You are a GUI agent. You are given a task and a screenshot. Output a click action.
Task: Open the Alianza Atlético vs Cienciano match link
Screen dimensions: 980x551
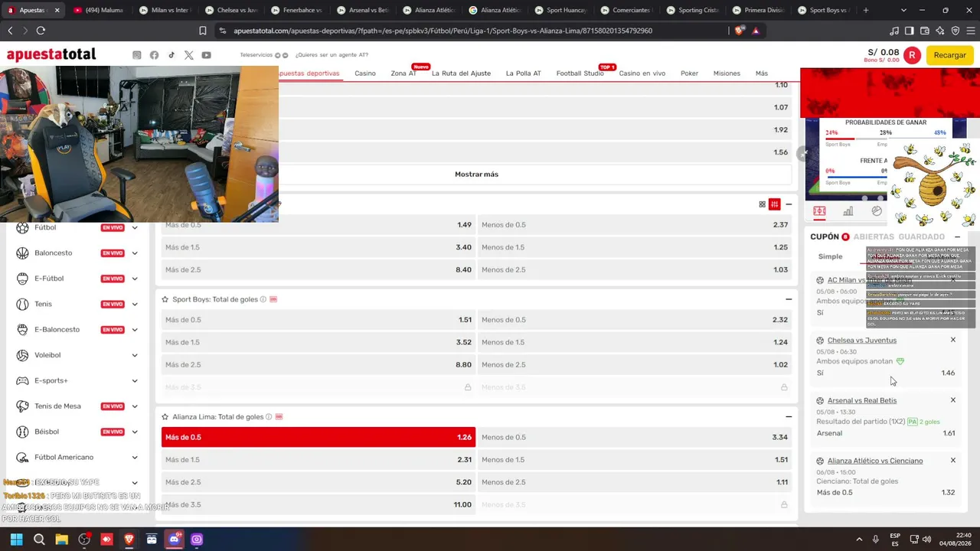[x=875, y=461]
